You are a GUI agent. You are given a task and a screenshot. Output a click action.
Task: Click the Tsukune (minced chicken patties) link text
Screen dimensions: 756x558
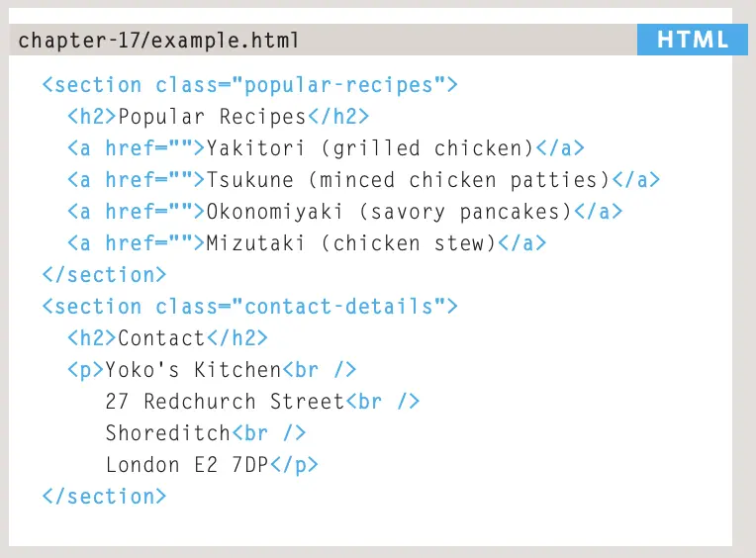click(408, 180)
